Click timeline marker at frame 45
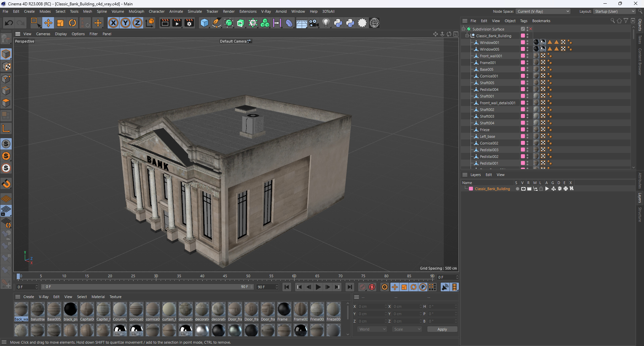Screen dimensions: 644x346 [x=225, y=276]
